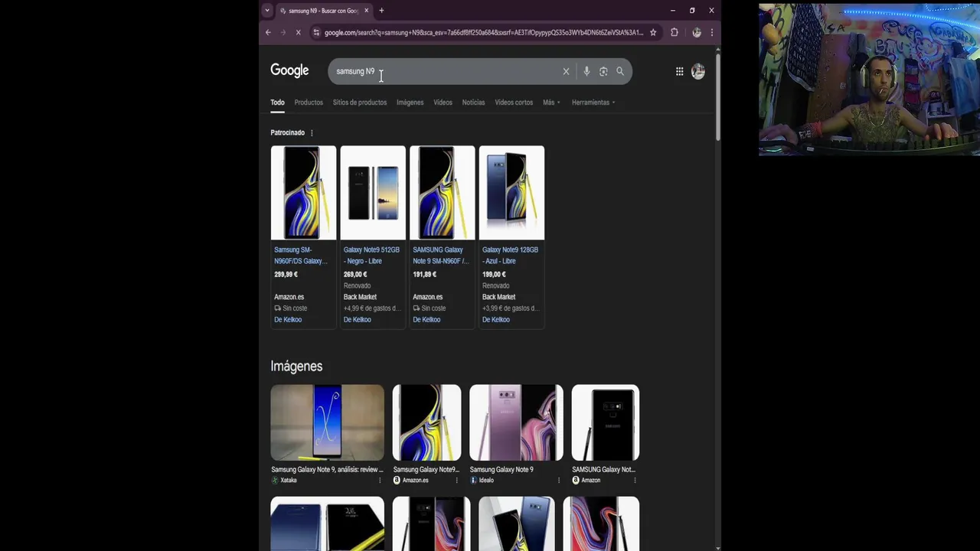Open tab search dropdown arrow

pyautogui.click(x=267, y=11)
